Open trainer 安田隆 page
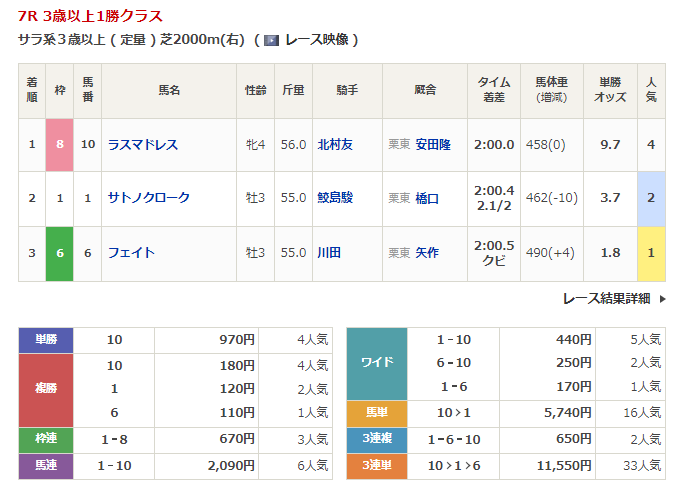The width and height of the screenshot is (682, 485). pos(433,144)
